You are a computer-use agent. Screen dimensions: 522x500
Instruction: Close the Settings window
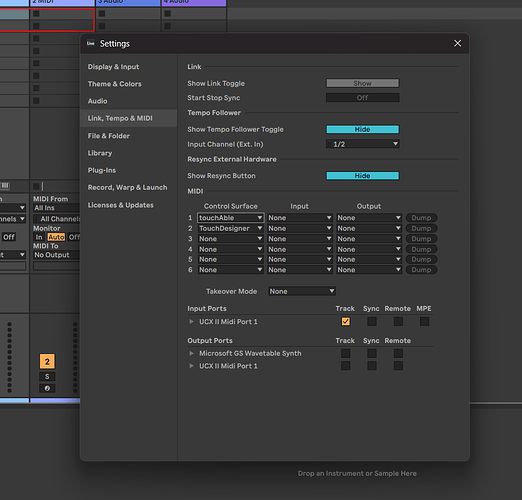pos(457,43)
